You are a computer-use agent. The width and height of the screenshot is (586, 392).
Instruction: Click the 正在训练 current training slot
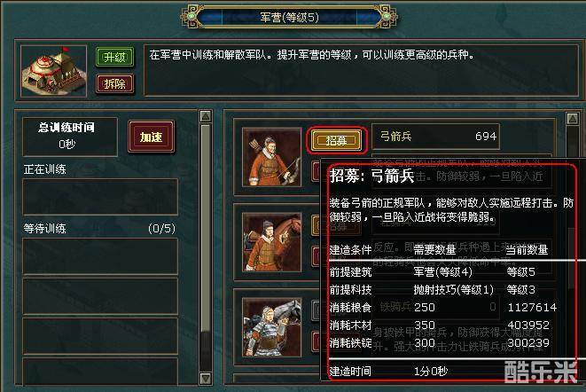coord(100,197)
